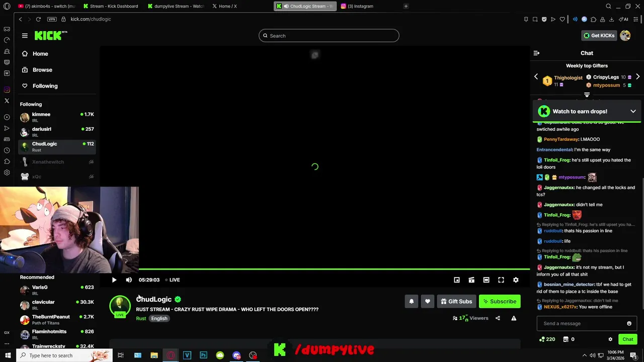The height and width of the screenshot is (362, 644).
Task: Switch to dumpylive Stream tab
Action: (176, 6)
